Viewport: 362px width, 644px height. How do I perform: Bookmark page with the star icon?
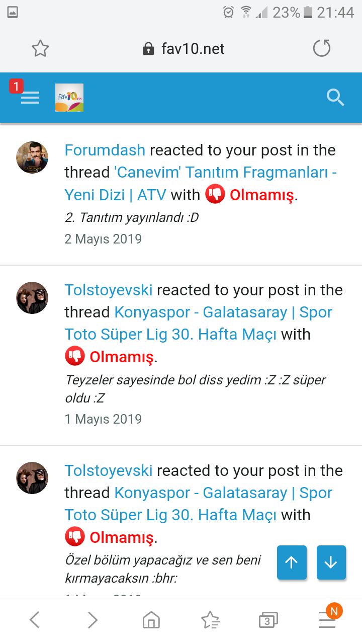click(x=40, y=49)
